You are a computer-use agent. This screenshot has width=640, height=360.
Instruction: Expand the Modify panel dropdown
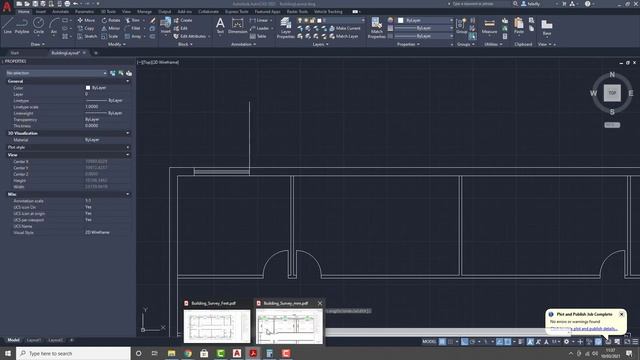(x=116, y=44)
